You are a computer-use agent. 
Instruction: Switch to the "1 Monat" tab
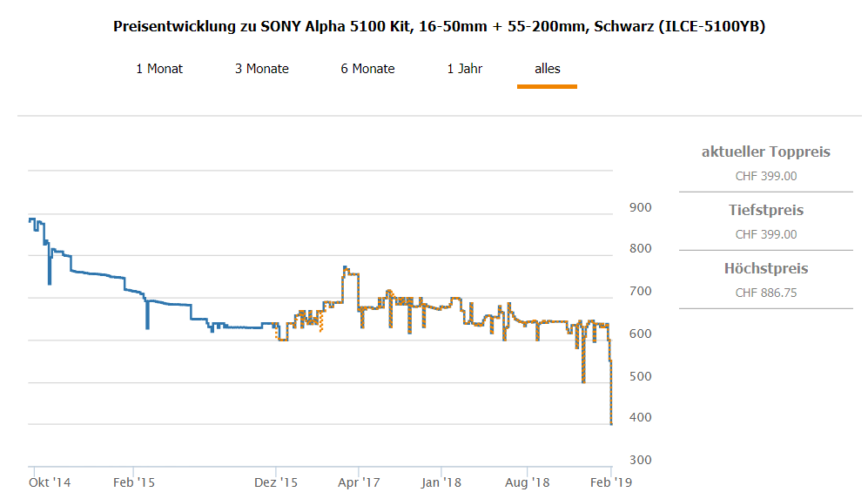(159, 69)
